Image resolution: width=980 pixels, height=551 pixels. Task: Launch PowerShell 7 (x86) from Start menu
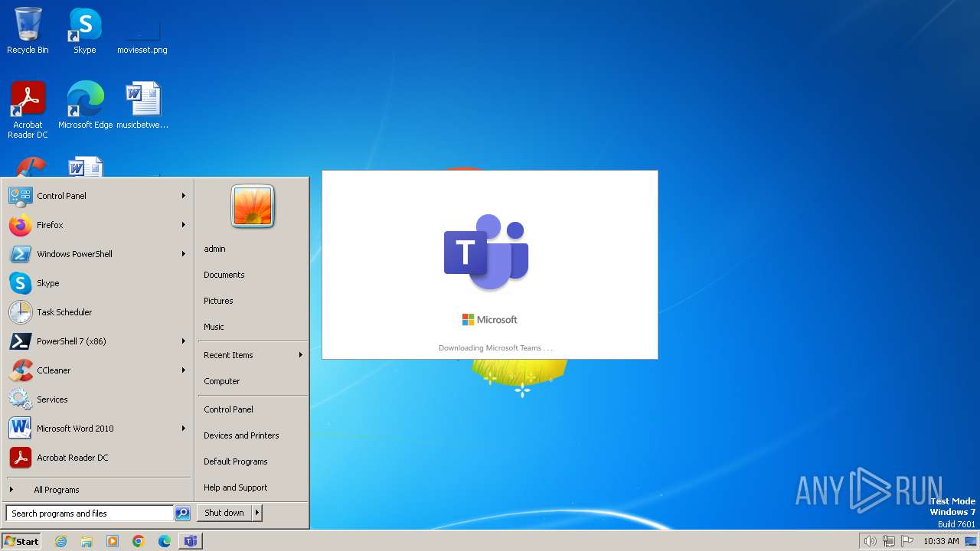(98, 341)
